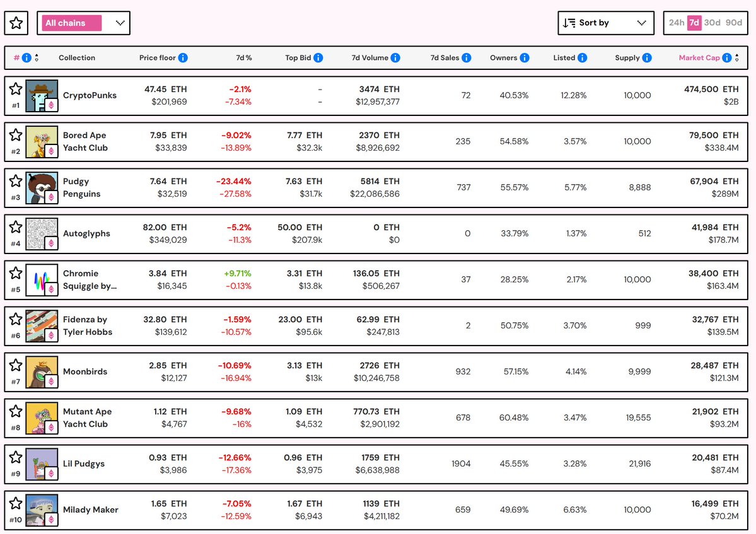Open the 7d Sales info icon

(466, 58)
